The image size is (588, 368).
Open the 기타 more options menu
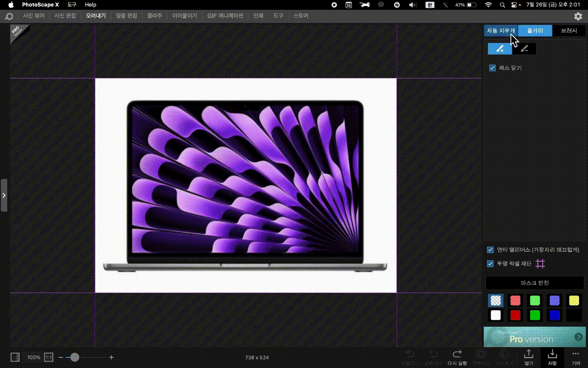[x=576, y=354]
